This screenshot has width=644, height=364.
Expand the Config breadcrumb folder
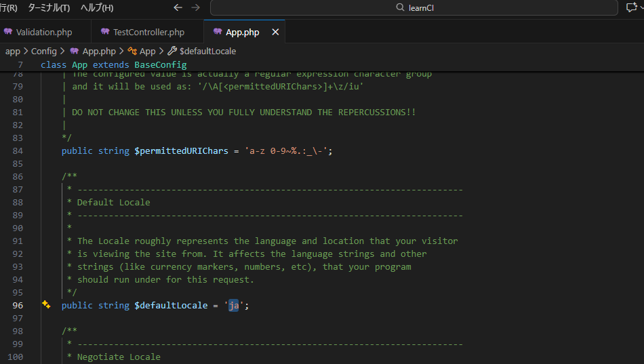point(44,51)
